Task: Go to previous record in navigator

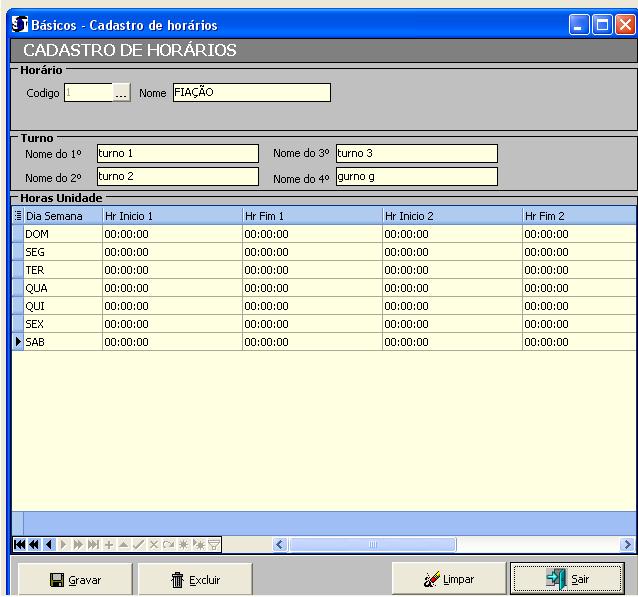Action: click(48, 544)
